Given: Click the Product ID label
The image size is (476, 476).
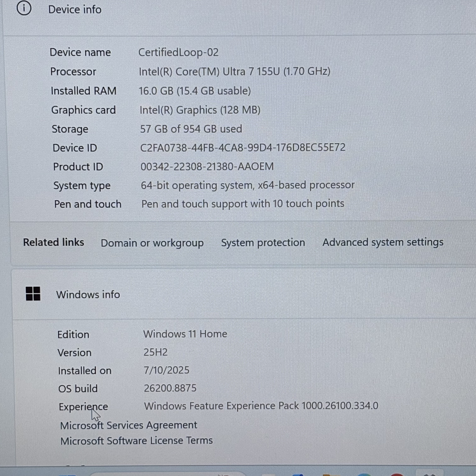Looking at the screenshot, I should tap(78, 167).
